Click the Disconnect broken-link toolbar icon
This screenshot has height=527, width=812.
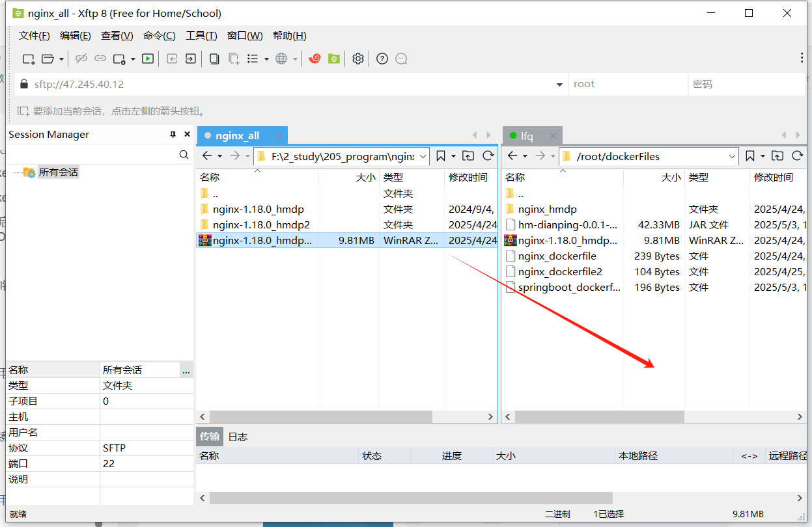pyautogui.click(x=81, y=59)
